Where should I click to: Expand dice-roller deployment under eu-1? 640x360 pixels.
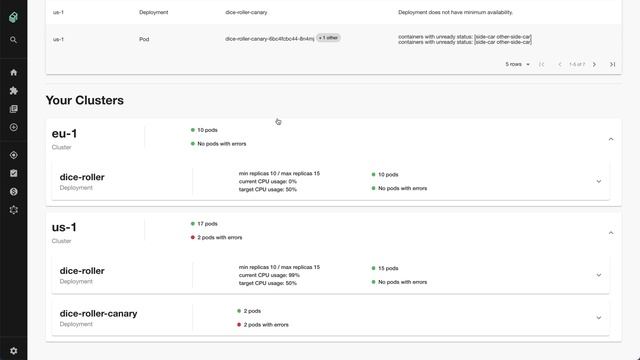(x=598, y=181)
